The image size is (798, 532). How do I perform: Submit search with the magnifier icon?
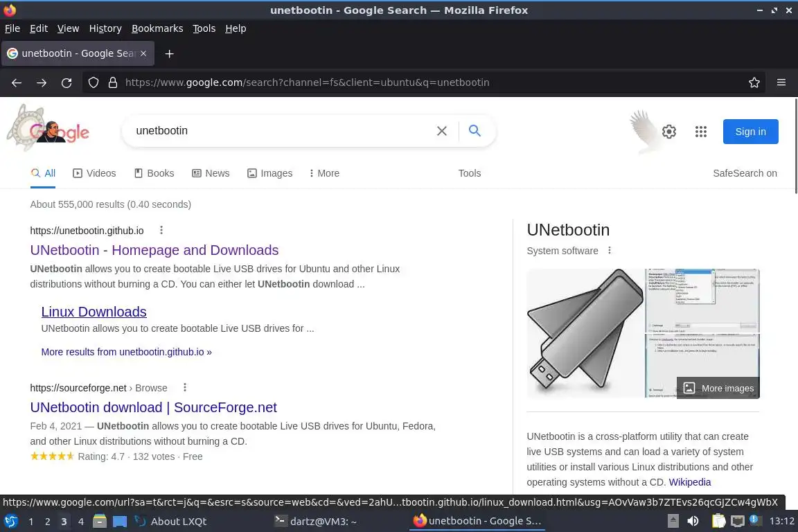click(x=475, y=131)
